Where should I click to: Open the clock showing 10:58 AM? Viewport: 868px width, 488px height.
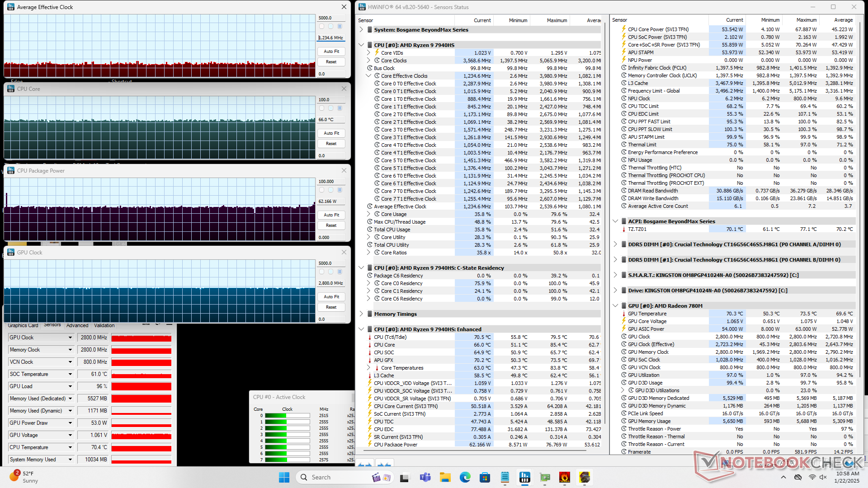848,477
